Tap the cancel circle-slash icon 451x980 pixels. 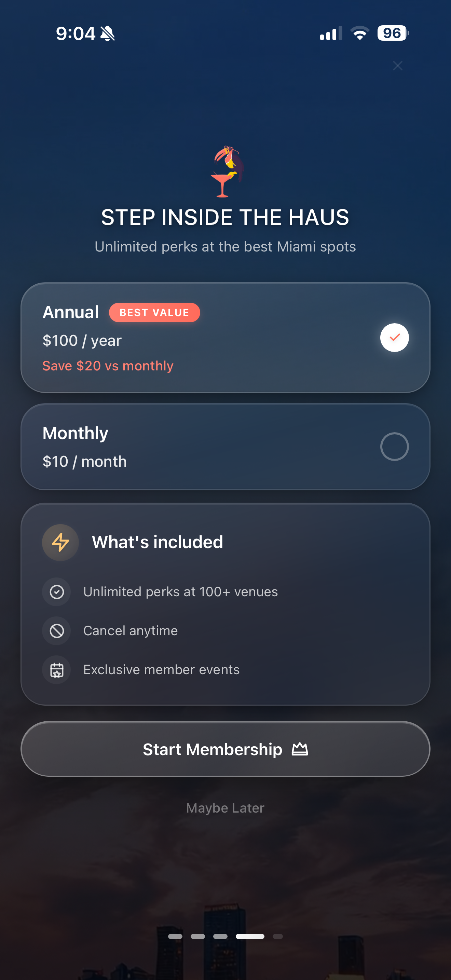pyautogui.click(x=57, y=631)
